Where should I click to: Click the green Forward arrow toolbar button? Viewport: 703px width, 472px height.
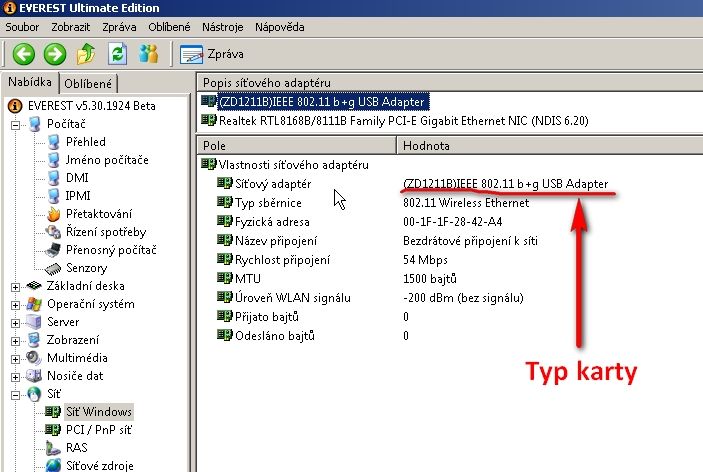(55, 54)
